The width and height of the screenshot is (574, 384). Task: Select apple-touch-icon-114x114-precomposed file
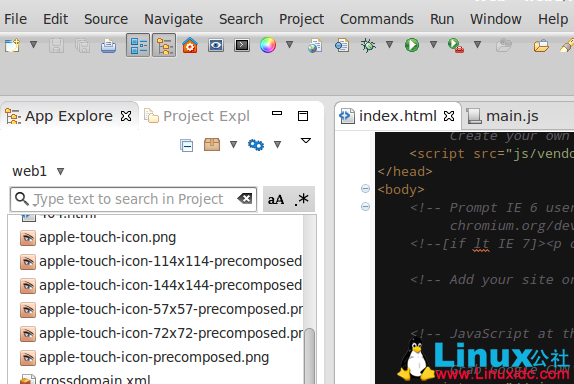[x=161, y=261]
